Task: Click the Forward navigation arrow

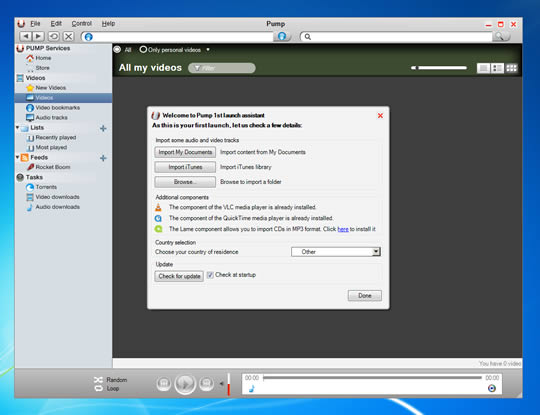Action: pyautogui.click(x=38, y=36)
